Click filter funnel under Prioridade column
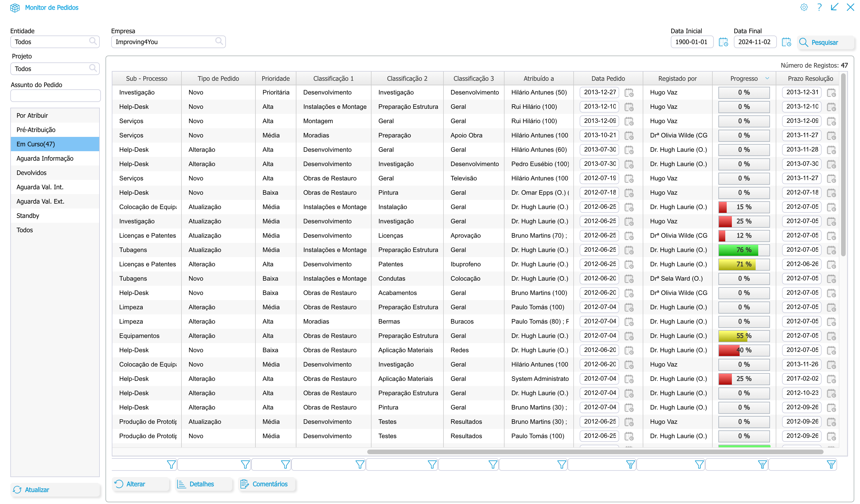Image resolution: width=860 pixels, height=504 pixels. point(285,464)
